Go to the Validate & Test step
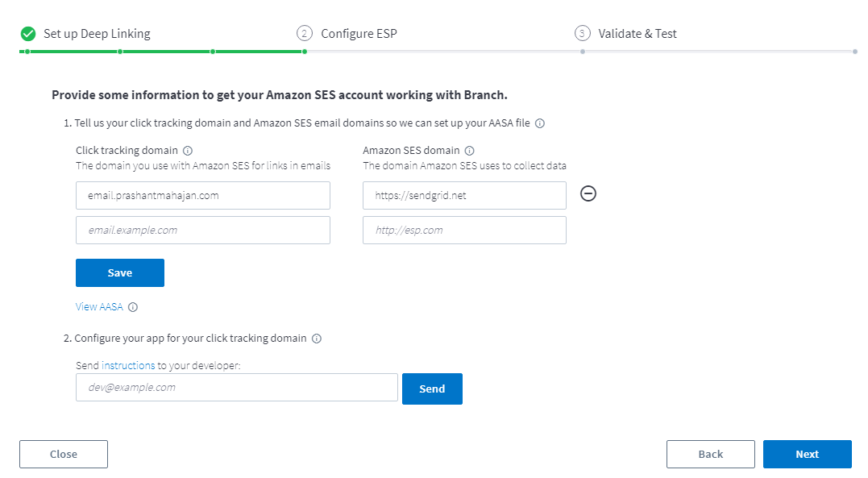The image size is (868, 478). pos(637,34)
